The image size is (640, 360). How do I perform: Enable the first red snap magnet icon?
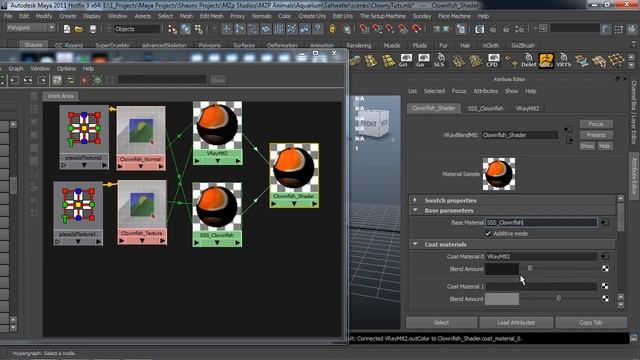click(364, 29)
